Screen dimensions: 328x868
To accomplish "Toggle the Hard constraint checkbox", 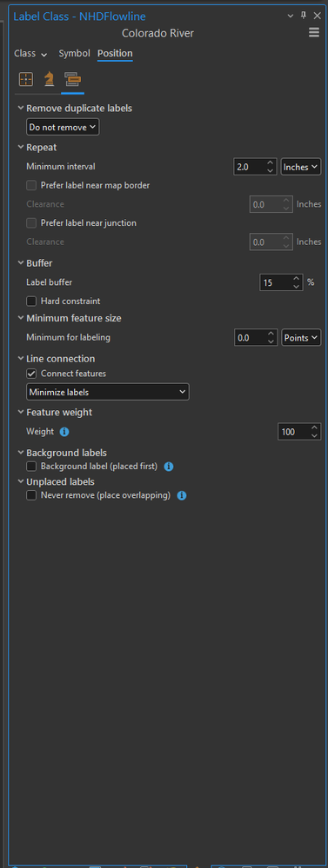I will (31, 301).
